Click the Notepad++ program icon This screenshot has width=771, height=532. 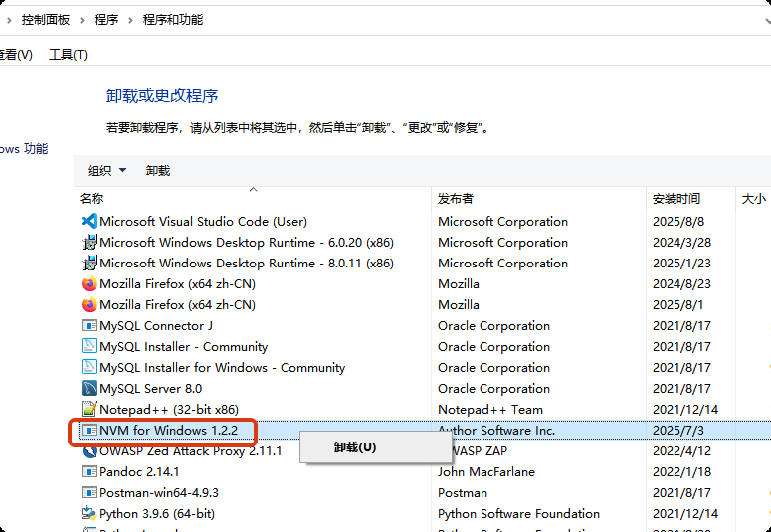(x=89, y=409)
